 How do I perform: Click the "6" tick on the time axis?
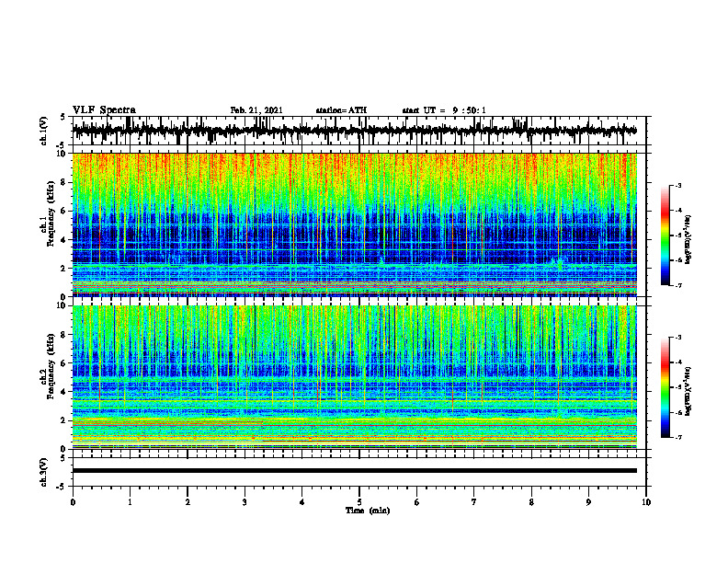pyautogui.click(x=417, y=502)
